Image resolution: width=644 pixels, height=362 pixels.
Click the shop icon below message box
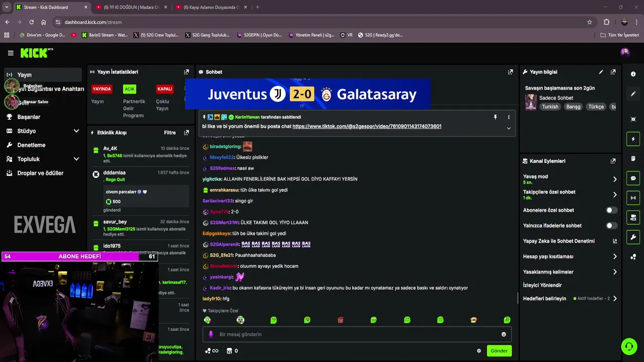click(x=229, y=351)
